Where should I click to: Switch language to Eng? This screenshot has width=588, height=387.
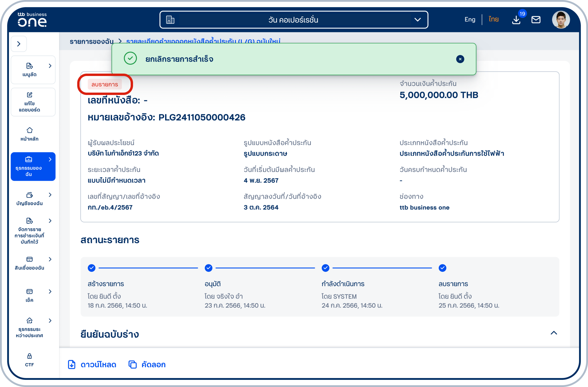(470, 20)
